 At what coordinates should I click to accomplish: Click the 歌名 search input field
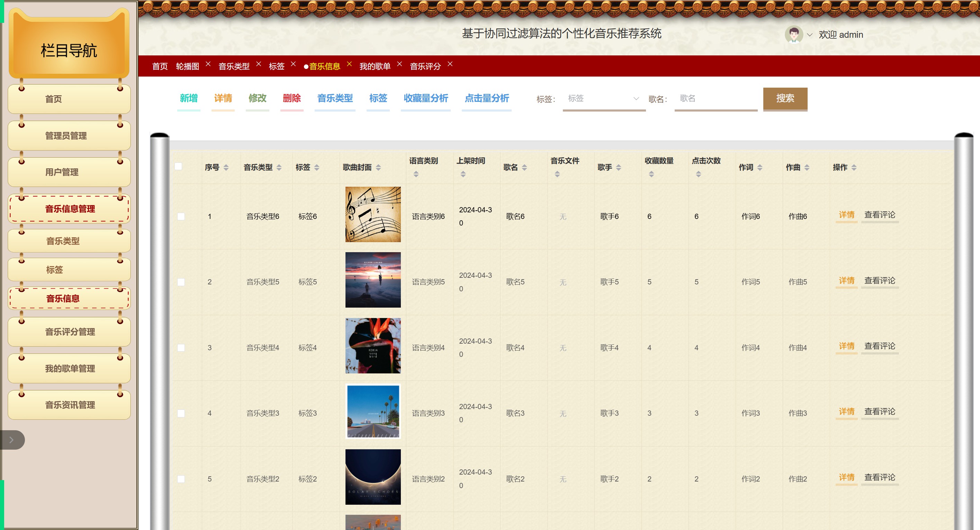(x=716, y=99)
